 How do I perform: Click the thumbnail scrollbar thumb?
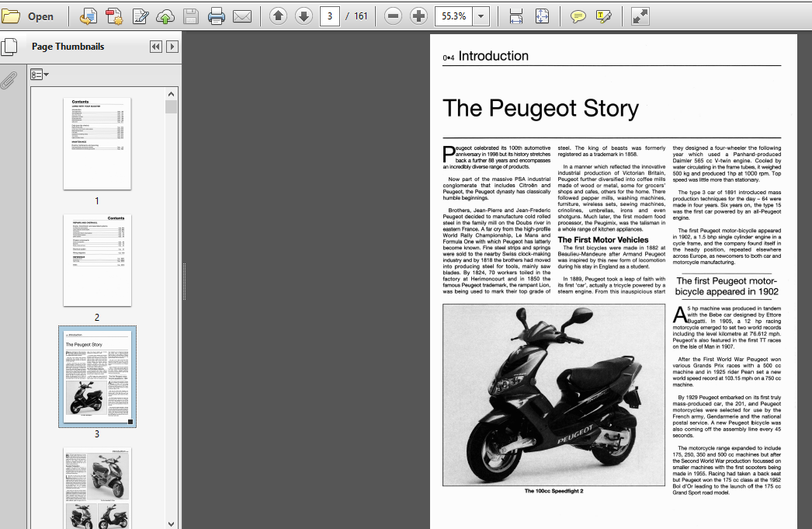[171, 106]
